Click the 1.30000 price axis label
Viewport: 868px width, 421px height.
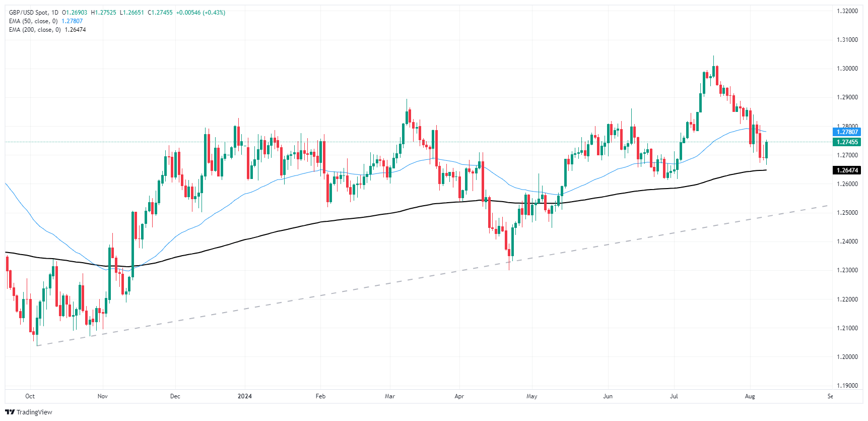[x=847, y=69]
